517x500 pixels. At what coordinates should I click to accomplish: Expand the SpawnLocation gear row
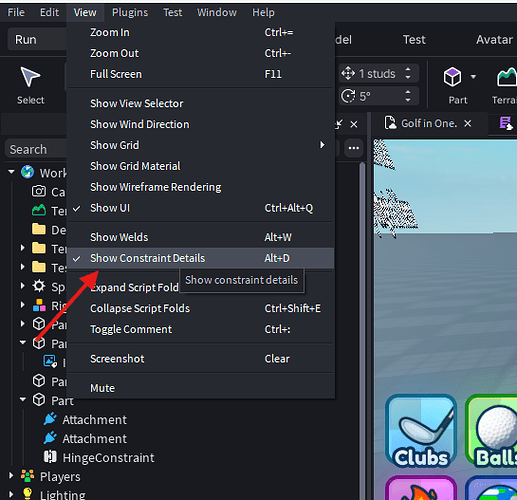[x=23, y=286]
